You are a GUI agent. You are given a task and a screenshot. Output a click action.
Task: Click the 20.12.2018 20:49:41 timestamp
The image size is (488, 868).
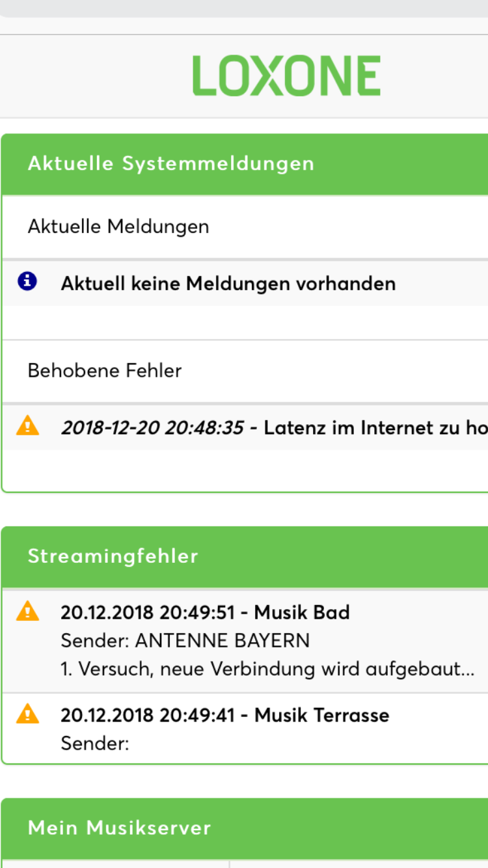(x=151, y=715)
